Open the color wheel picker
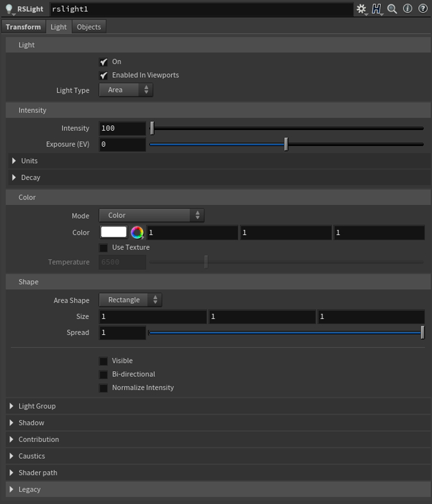 [x=137, y=233]
